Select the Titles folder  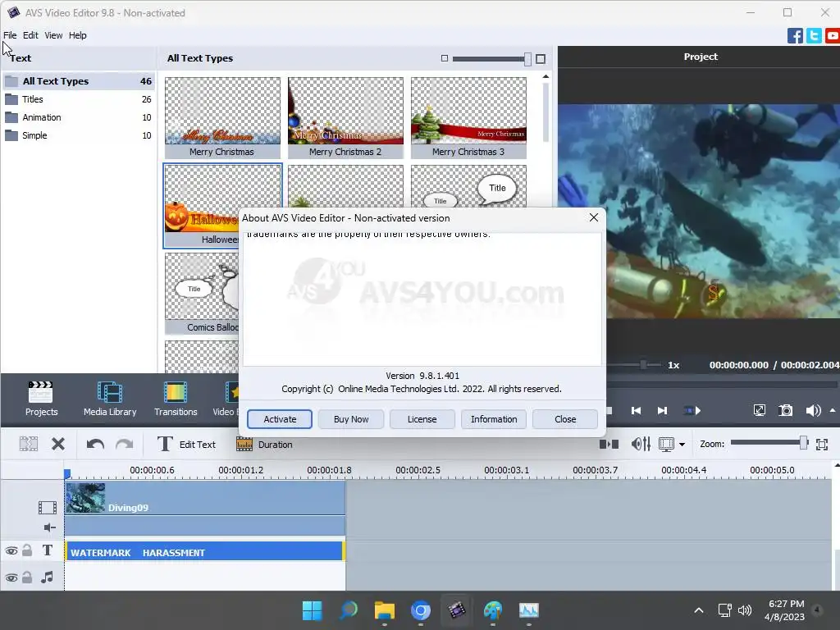coord(79,99)
